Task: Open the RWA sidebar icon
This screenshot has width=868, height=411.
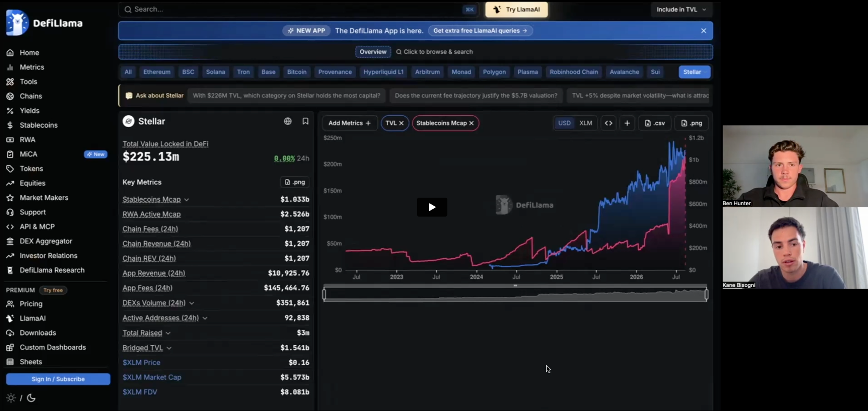Action: click(x=10, y=140)
